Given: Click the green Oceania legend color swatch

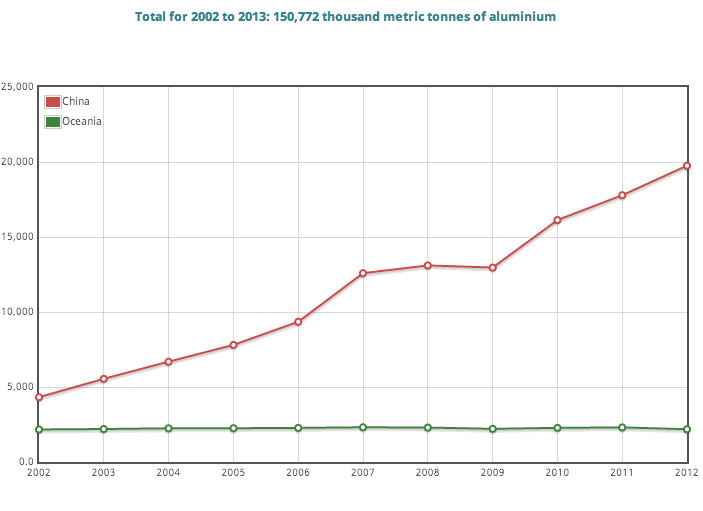Looking at the screenshot, I should 53,121.
